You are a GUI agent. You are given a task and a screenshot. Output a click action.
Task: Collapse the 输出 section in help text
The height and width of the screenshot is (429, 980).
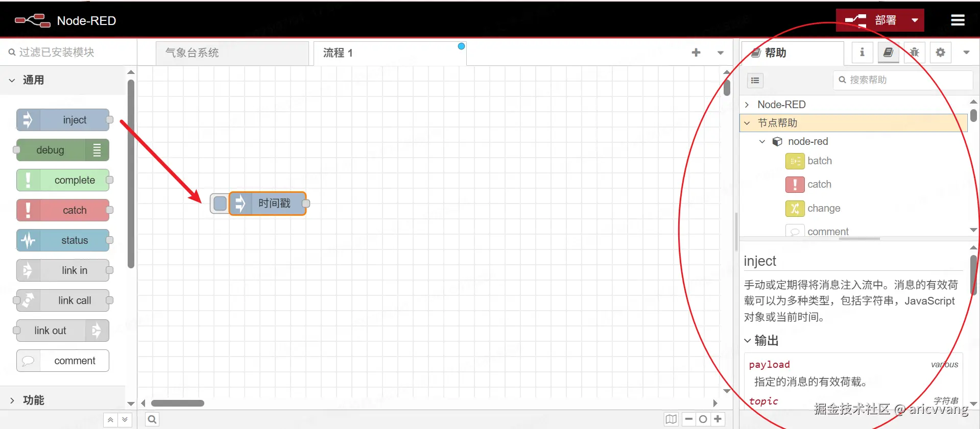761,340
